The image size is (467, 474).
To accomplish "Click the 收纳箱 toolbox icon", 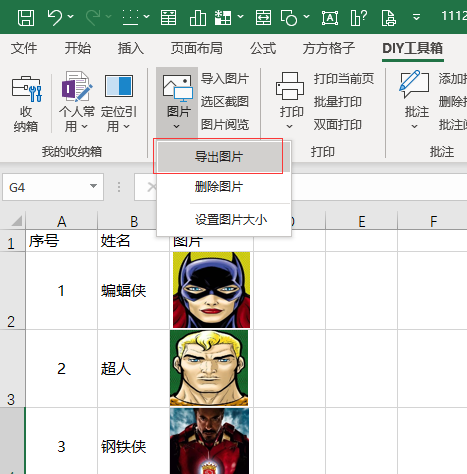I will 26,104.
